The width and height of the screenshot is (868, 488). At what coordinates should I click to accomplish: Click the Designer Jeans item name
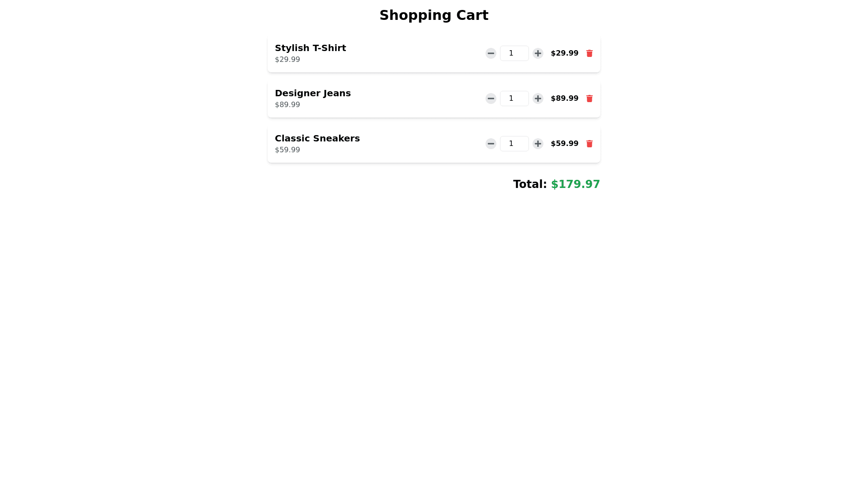[x=312, y=93]
